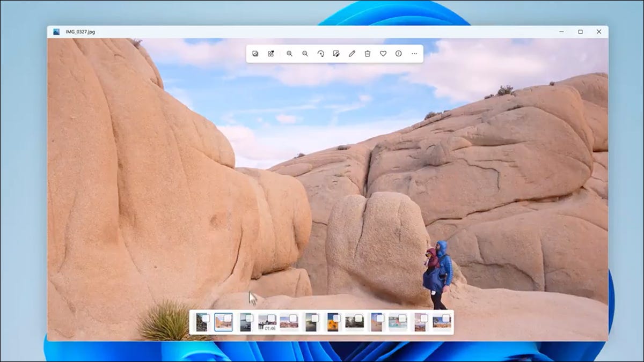Open the video thumbnail labeled 01:46
The width and height of the screenshot is (644, 362).
click(x=267, y=322)
